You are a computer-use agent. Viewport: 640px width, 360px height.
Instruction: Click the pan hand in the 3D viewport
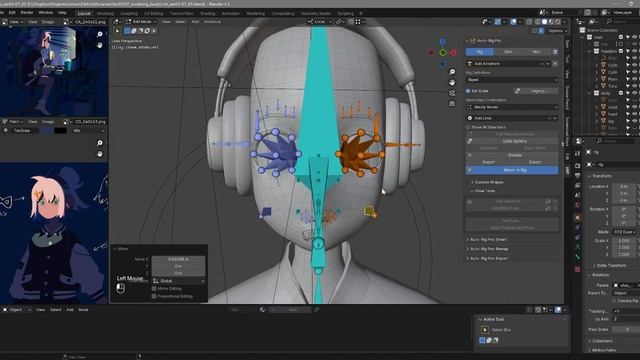coord(452,82)
